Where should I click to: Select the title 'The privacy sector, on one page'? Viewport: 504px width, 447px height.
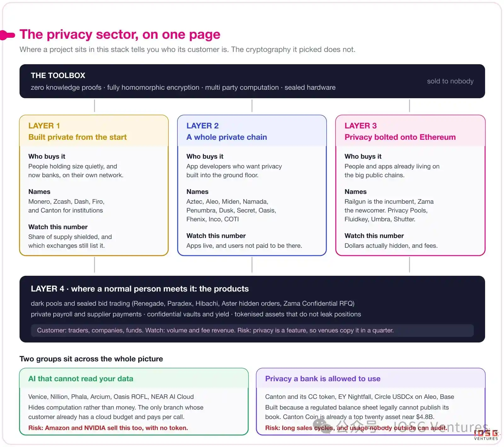click(120, 34)
